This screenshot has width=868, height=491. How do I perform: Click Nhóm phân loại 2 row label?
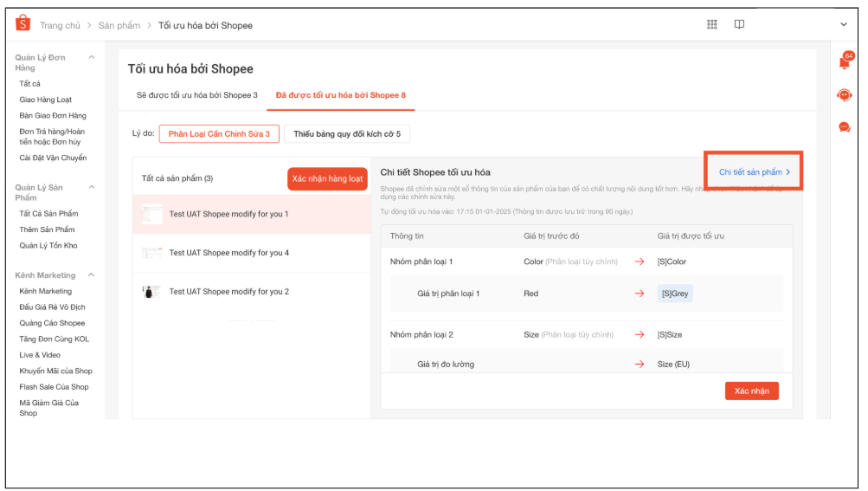[x=421, y=335]
